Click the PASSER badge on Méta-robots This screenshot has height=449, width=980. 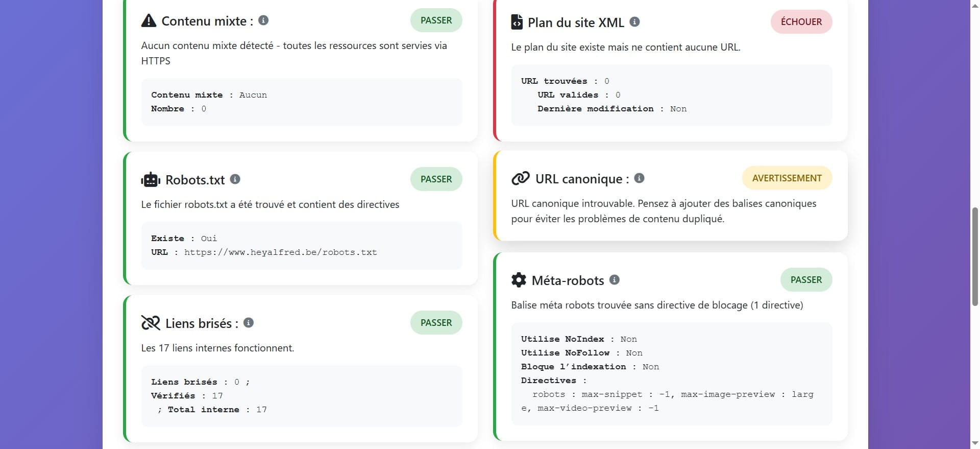point(806,279)
